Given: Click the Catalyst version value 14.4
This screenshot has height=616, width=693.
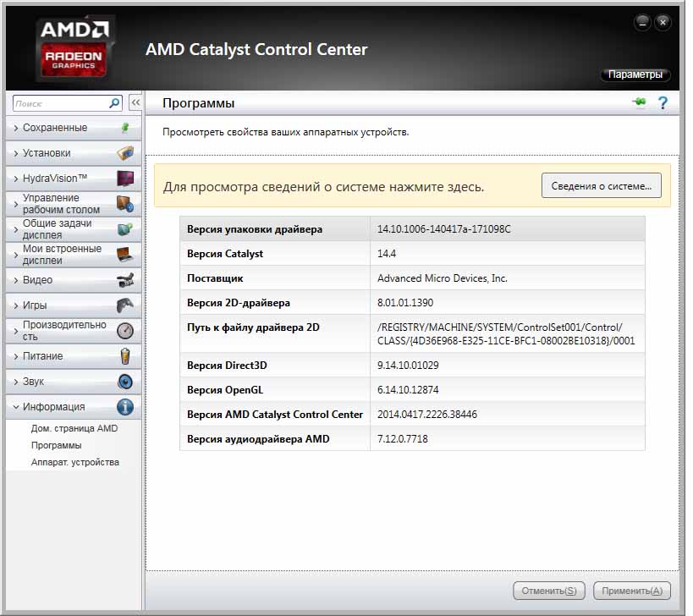Looking at the screenshot, I should point(387,254).
